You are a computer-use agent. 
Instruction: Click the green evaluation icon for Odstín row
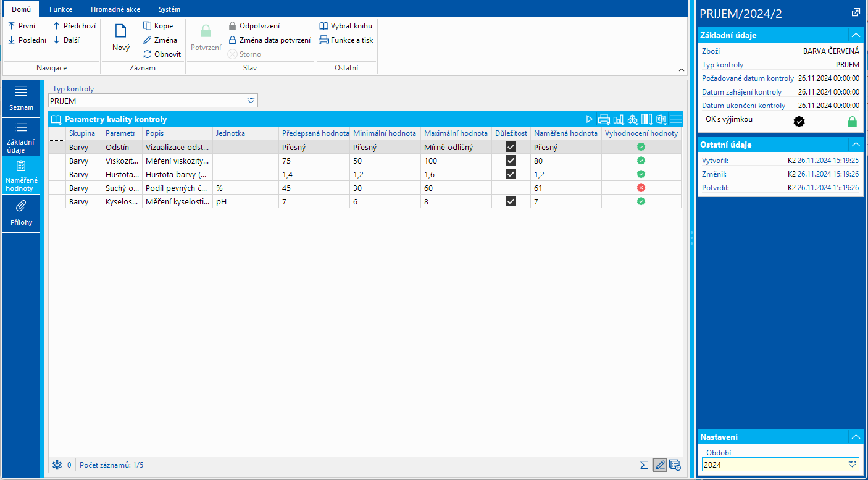coord(641,147)
